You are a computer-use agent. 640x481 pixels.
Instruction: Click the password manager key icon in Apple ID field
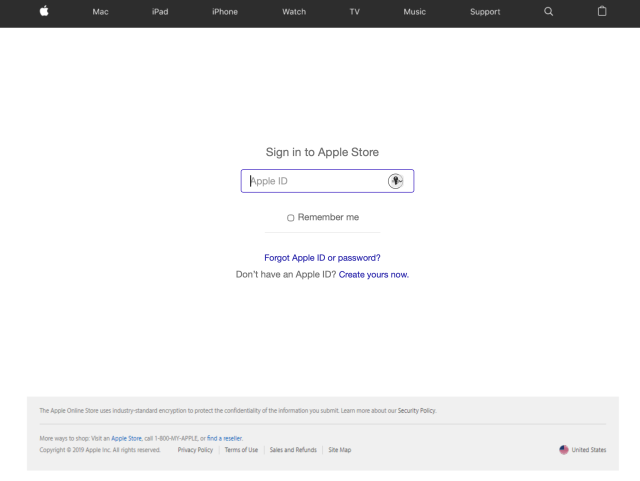point(395,181)
